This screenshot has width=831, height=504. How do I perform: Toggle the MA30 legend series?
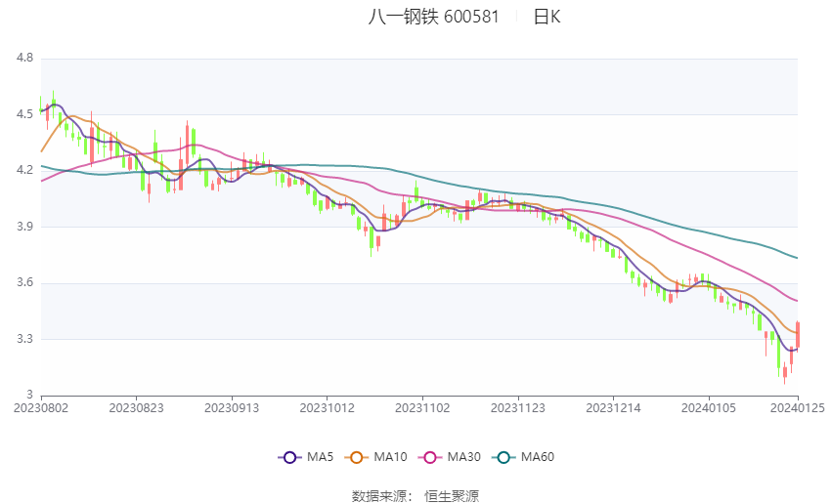pyautogui.click(x=450, y=457)
